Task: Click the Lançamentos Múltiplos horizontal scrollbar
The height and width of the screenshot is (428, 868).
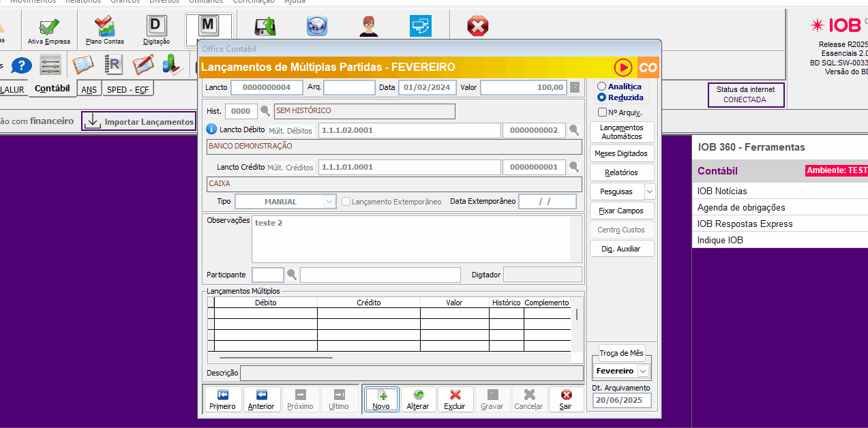Action: coord(275,357)
